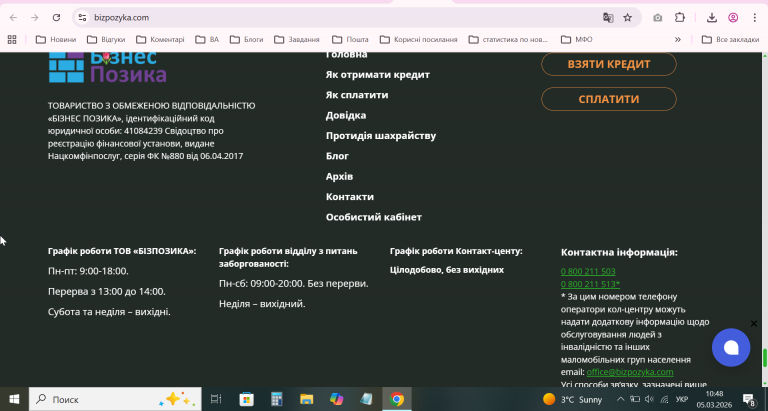The image size is (768, 411).
Task: Switch keyboard language УКР indicator
Action: click(x=682, y=399)
